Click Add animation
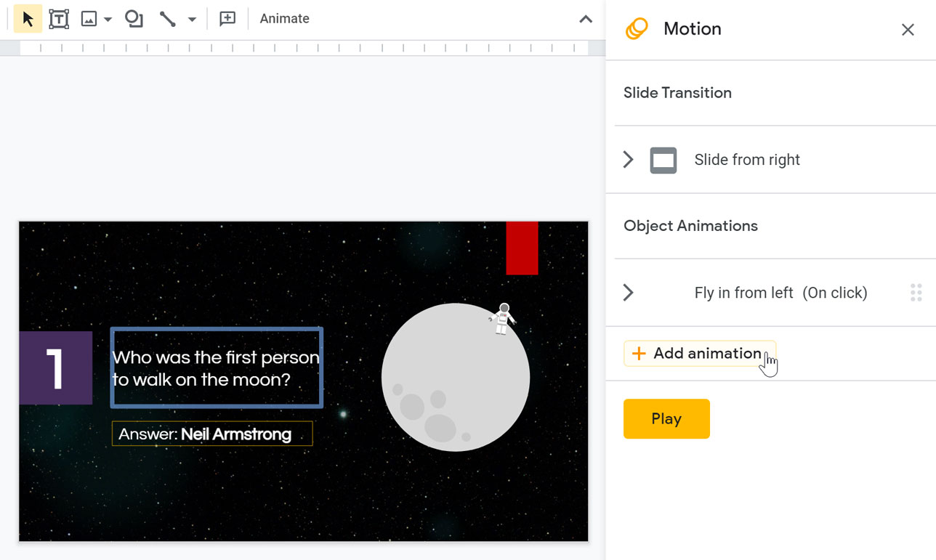 click(x=699, y=353)
